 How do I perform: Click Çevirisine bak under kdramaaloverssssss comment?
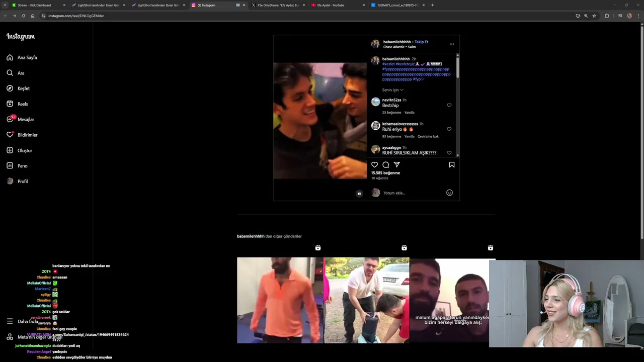point(428,136)
